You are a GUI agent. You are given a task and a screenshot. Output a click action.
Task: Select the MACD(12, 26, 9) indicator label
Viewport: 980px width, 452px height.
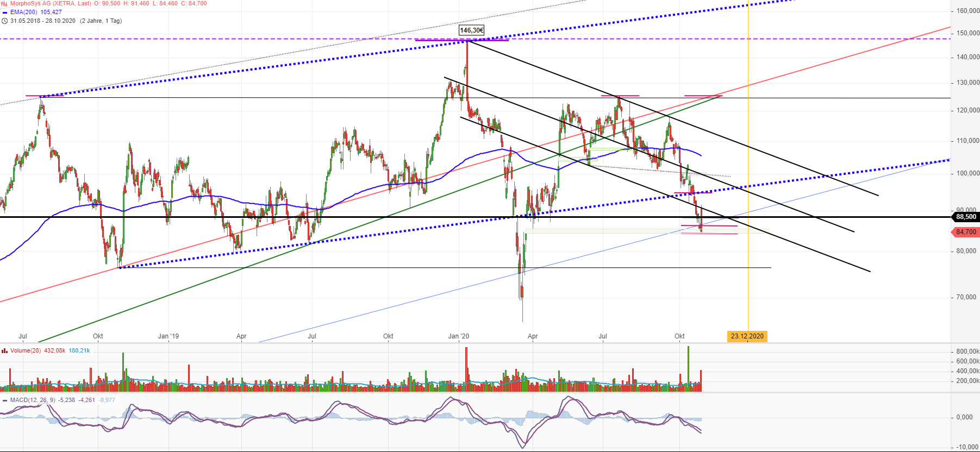tap(33, 400)
